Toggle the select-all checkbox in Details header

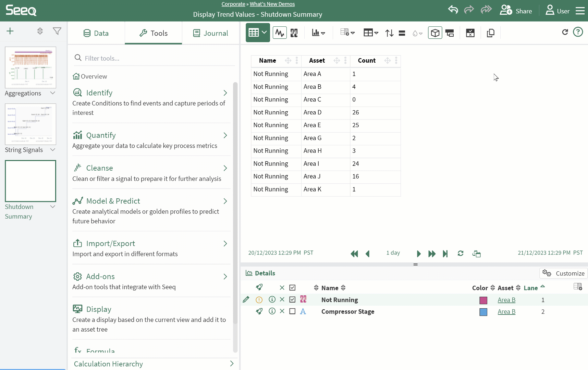(292, 288)
